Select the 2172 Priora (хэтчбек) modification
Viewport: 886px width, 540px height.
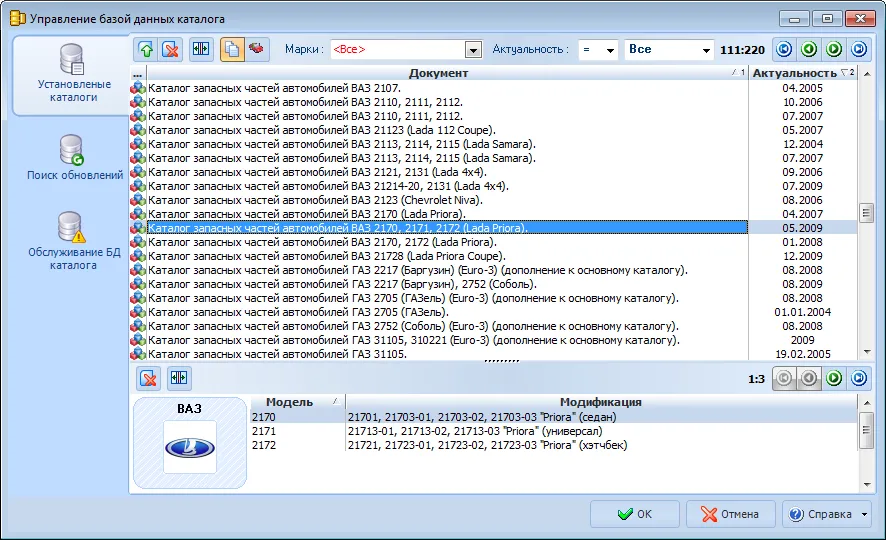(x=601, y=445)
